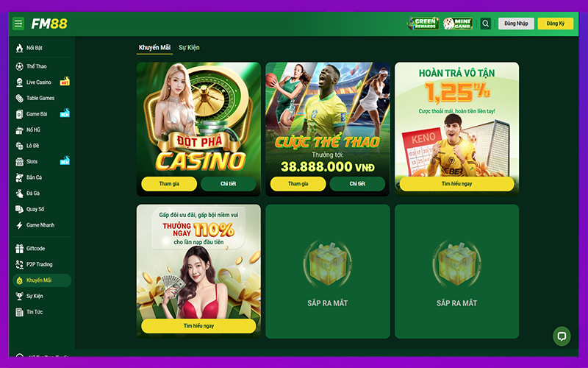Click Chi tiết on Cược Thể Thao card
588x368 pixels.
tap(357, 183)
